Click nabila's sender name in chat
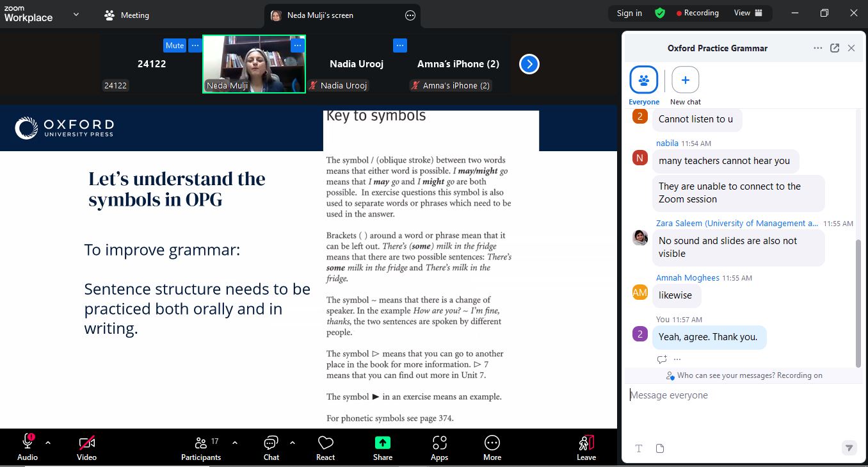The image size is (868, 467). [x=667, y=143]
